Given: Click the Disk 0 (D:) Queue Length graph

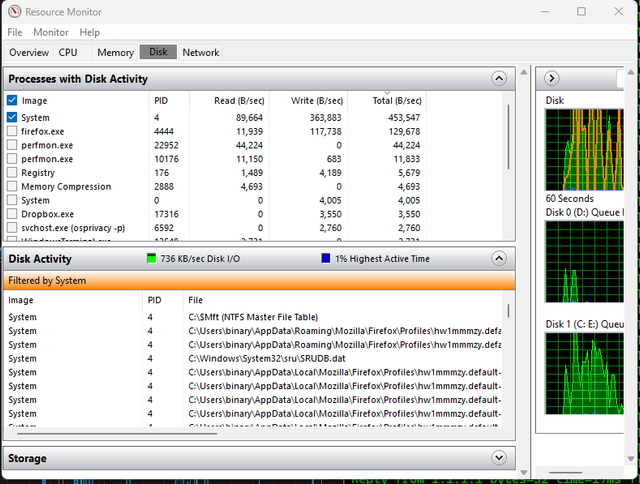Looking at the screenshot, I should pos(584,262).
